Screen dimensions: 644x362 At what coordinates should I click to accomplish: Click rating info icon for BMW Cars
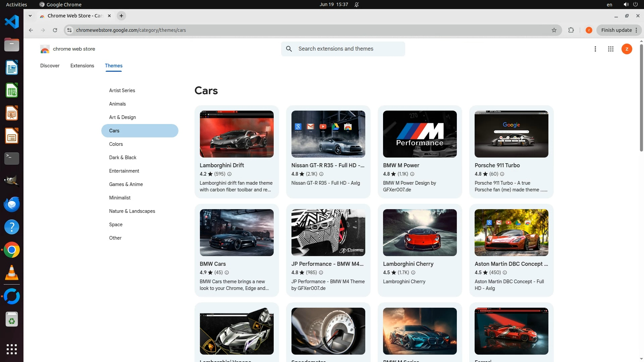pos(227,273)
